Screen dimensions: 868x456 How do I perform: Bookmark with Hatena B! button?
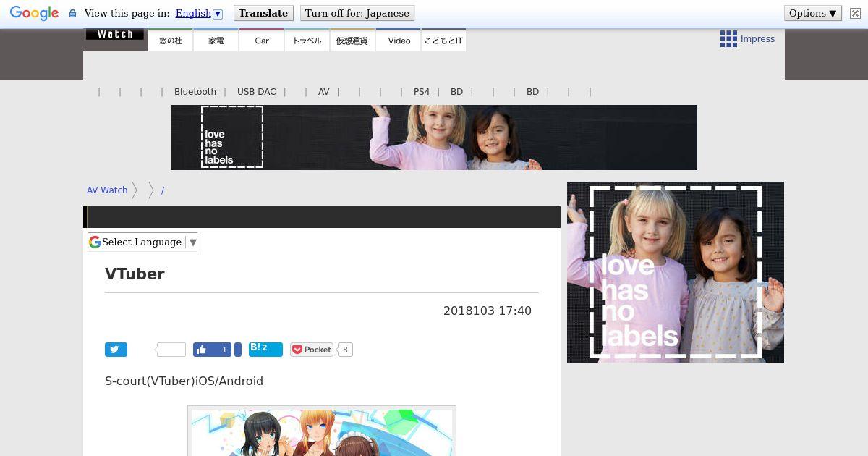pos(265,349)
